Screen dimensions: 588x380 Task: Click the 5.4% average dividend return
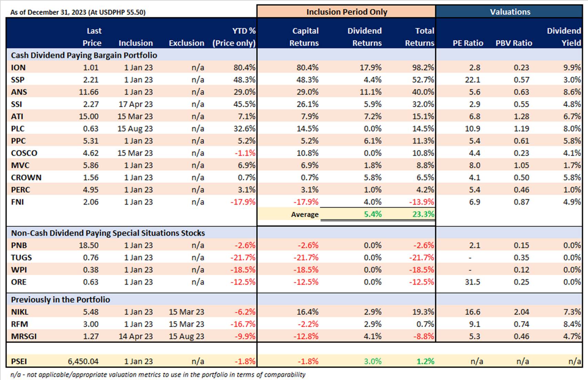point(373,214)
